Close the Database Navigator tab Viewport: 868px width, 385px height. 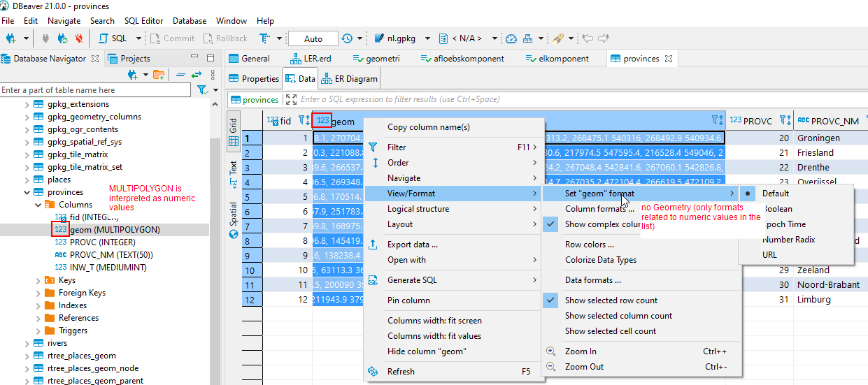[x=95, y=59]
